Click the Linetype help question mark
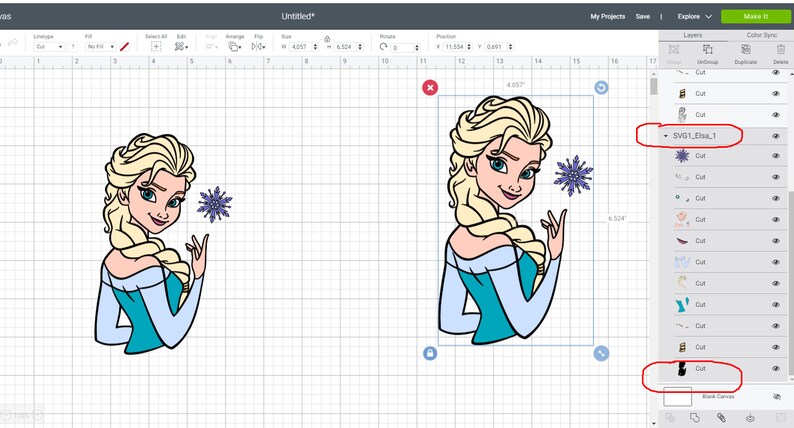794x428 pixels. 73,47
